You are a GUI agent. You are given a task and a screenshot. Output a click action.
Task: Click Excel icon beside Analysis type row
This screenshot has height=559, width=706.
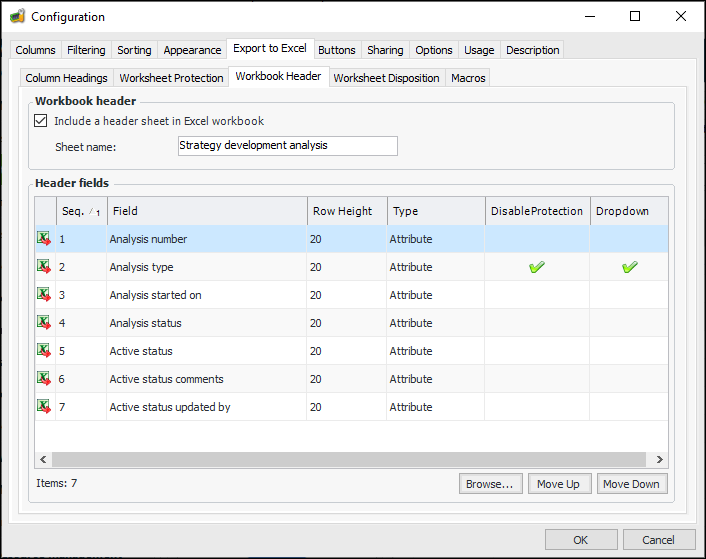[x=44, y=267]
